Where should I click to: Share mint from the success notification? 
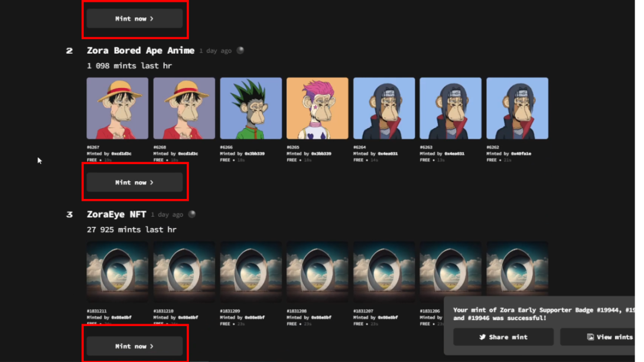(x=503, y=337)
